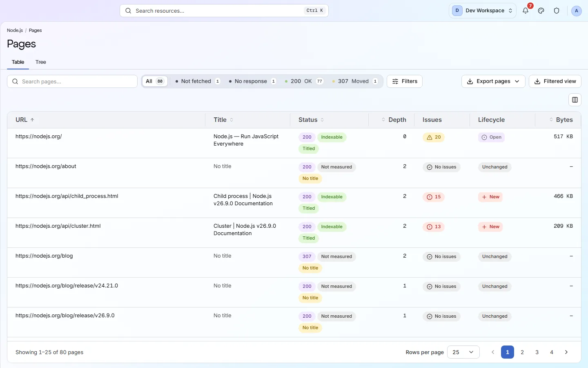Filter by No response status
Viewport: 588px width, 368px height.
(252, 81)
